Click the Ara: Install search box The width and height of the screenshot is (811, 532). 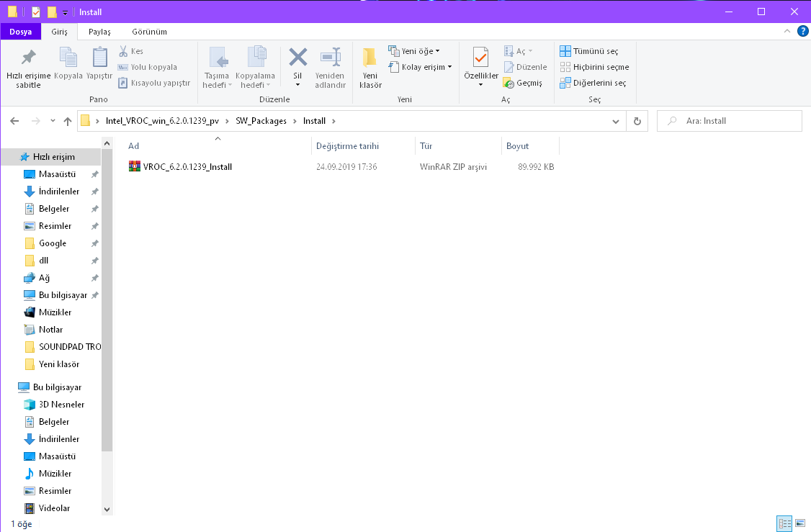click(730, 121)
